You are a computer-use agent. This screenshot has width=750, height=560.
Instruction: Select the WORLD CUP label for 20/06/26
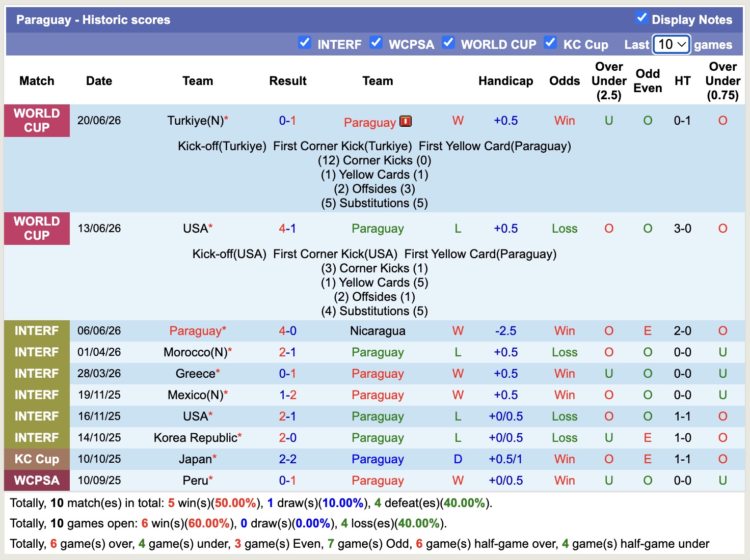(x=37, y=121)
